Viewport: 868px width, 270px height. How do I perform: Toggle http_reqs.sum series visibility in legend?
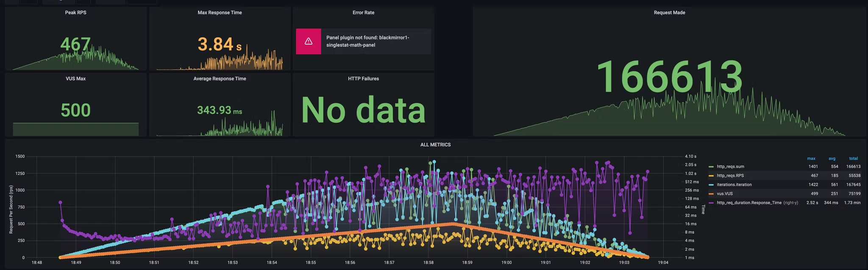tap(730, 167)
